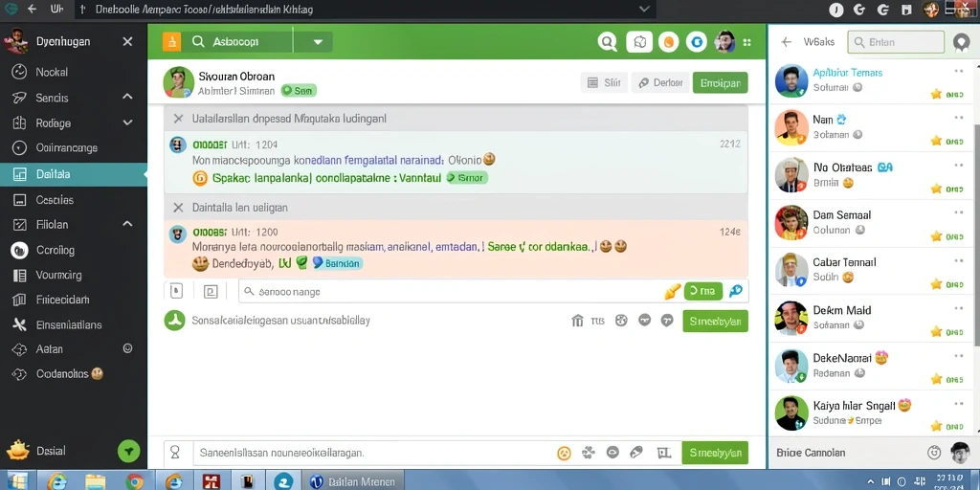The height and width of the screenshot is (490, 980).
Task: Click the magnifier circle icon in green header
Action: pos(607,42)
